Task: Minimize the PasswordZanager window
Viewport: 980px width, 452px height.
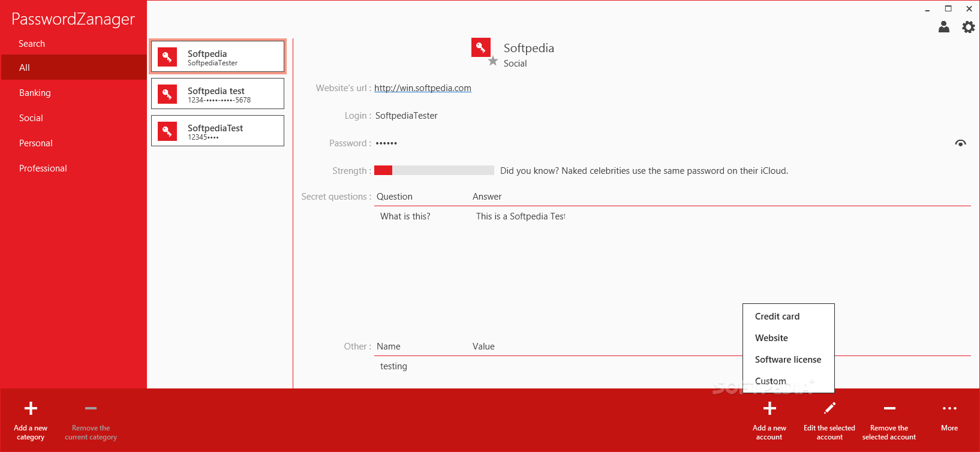Action: [x=927, y=9]
